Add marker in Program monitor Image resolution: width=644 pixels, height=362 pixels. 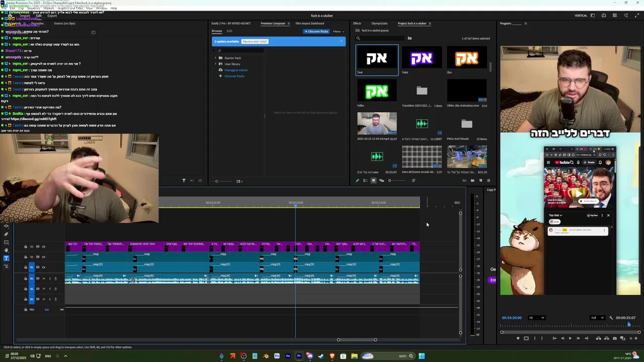coord(518,338)
